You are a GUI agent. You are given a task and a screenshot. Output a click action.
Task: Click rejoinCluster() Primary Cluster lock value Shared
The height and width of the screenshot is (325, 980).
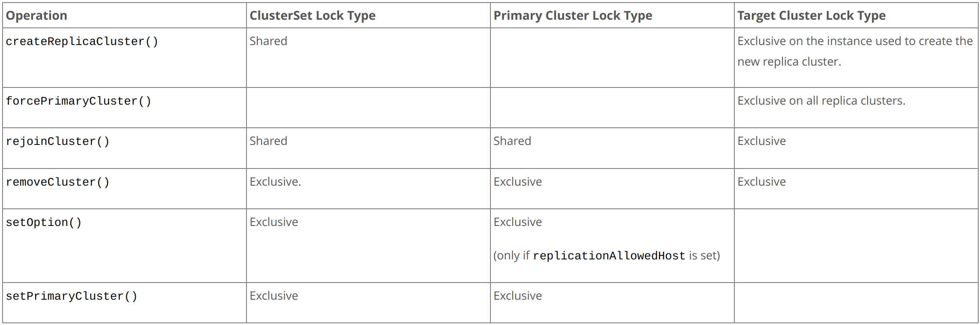512,141
